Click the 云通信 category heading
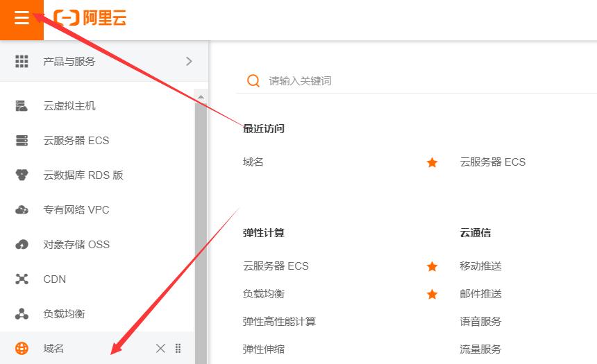This screenshot has width=597, height=364. coord(476,233)
